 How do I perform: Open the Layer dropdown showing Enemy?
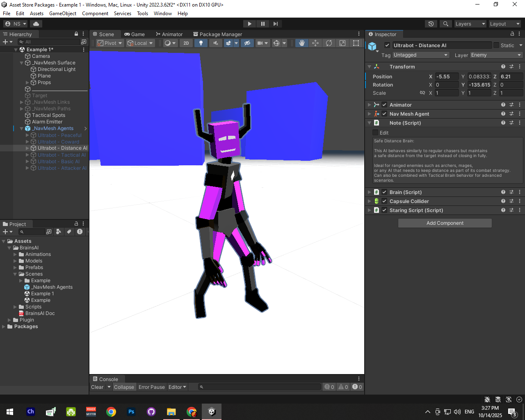click(496, 55)
